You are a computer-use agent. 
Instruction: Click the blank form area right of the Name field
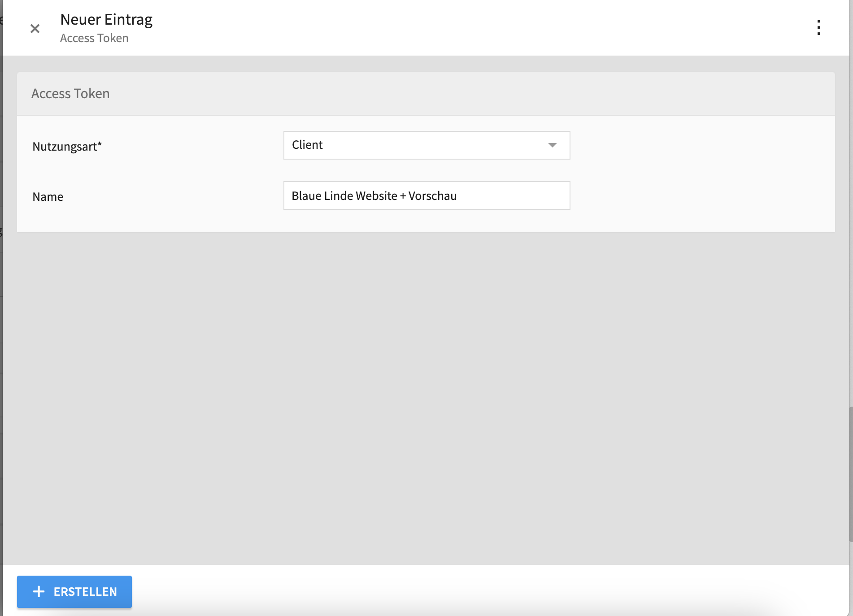[x=700, y=196]
